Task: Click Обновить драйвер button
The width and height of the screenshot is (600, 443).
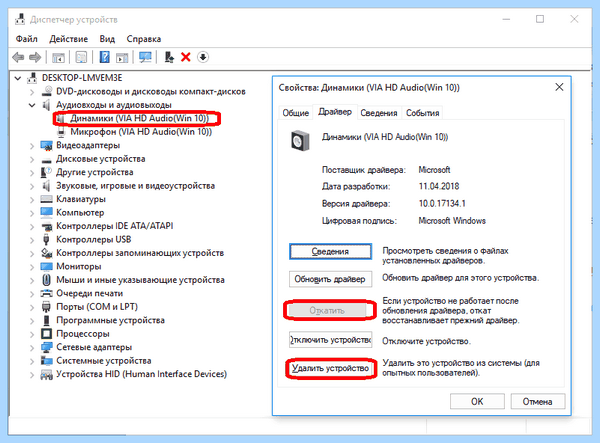Action: pyautogui.click(x=330, y=279)
